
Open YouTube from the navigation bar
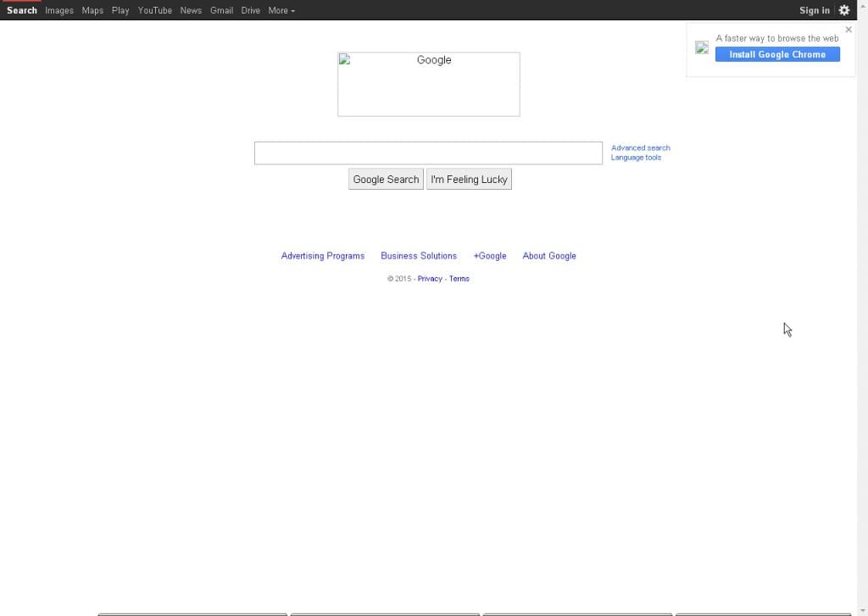click(155, 10)
